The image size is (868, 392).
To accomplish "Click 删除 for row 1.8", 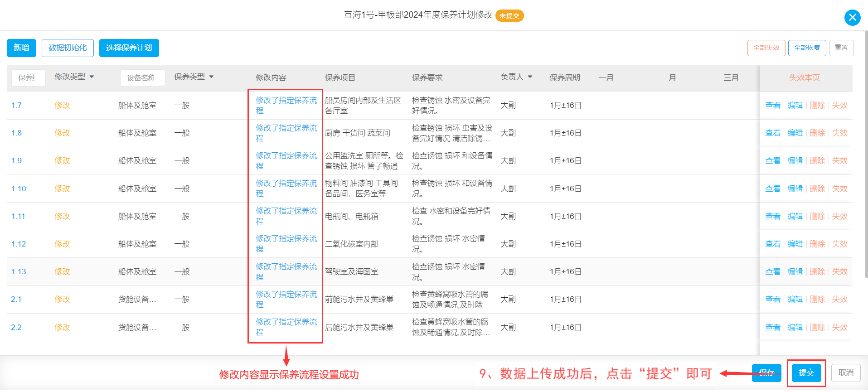I will [x=817, y=133].
